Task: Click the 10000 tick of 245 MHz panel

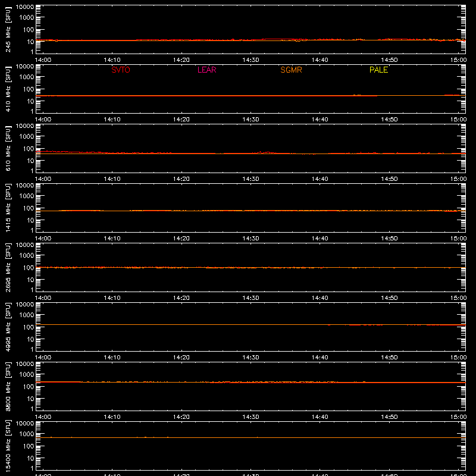Action: 25,7
